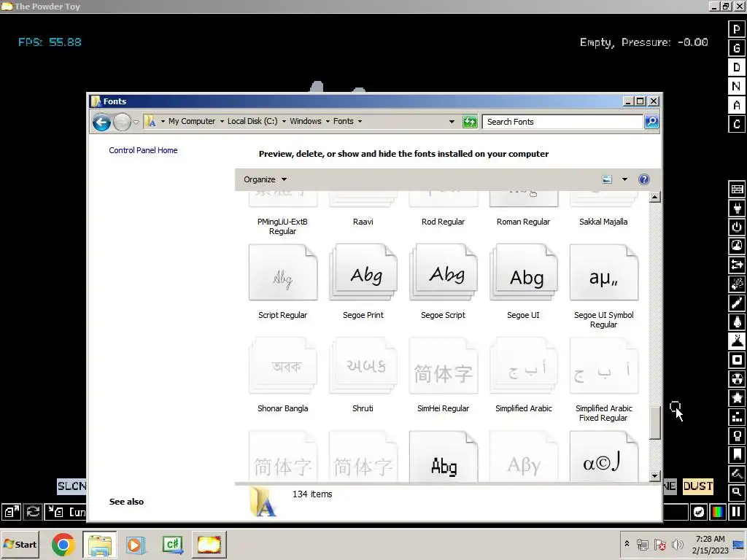Toggle decorations (D) quick option
The height and width of the screenshot is (560, 747).
point(737,67)
